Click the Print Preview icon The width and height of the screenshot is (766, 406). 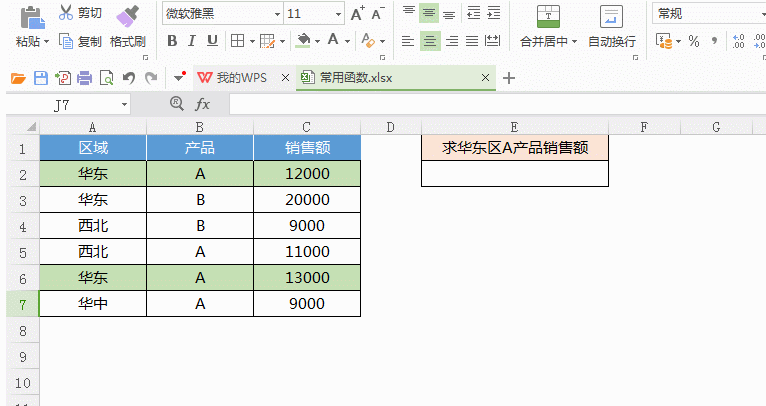pos(106,78)
